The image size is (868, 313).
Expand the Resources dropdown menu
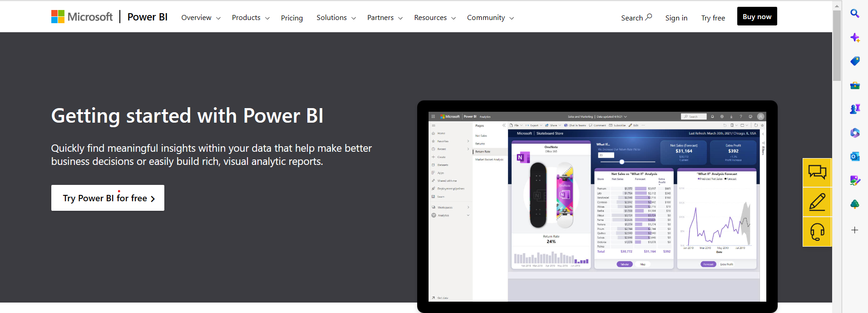pyautogui.click(x=435, y=18)
